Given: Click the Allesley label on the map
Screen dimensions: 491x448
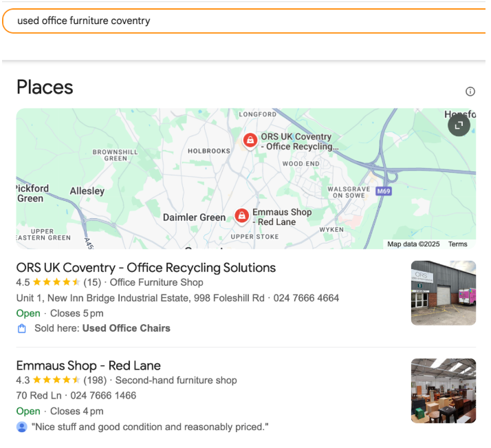Looking at the screenshot, I should click(87, 191).
